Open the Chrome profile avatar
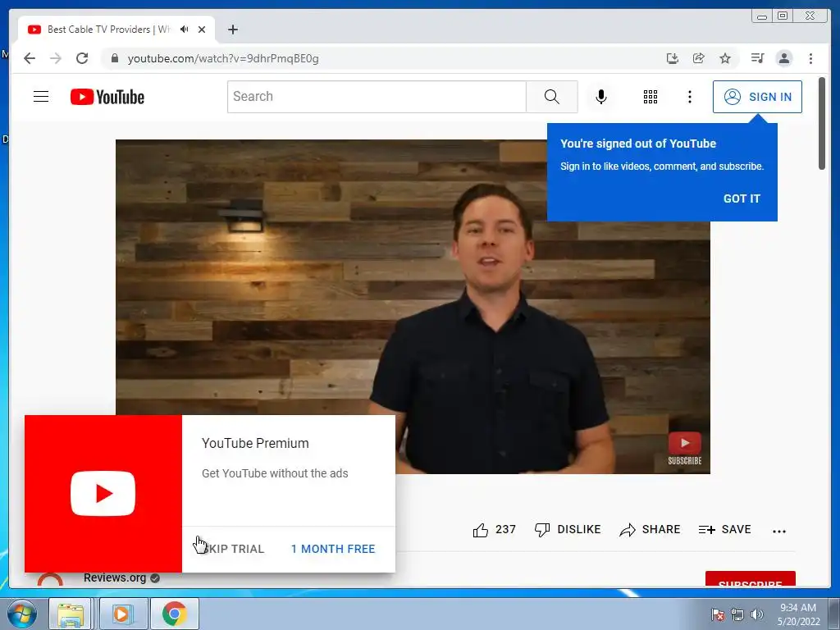Viewport: 840px width, 630px height. (783, 58)
